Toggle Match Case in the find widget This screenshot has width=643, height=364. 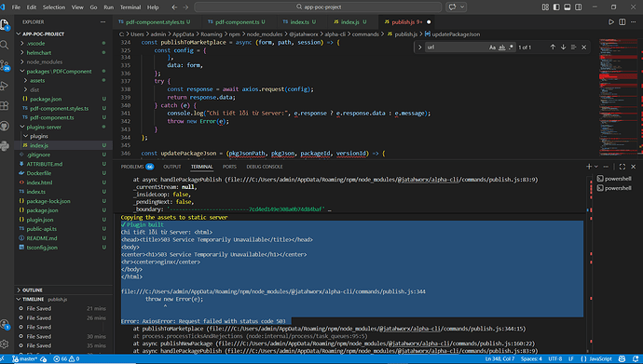click(492, 47)
